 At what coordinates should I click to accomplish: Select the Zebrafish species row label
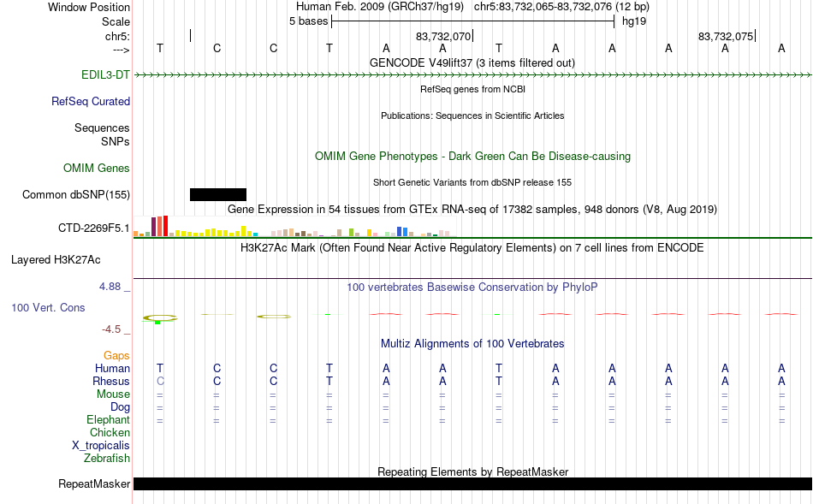(107, 459)
